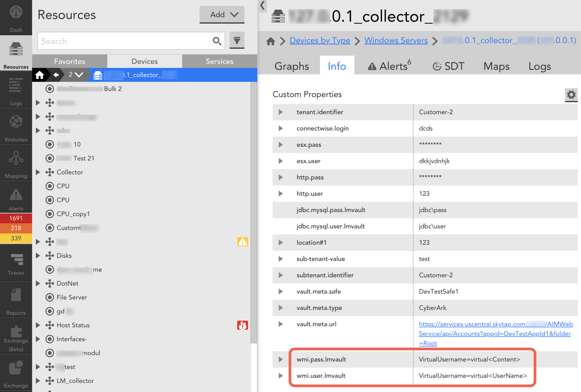Screen dimensions: 581x392
Task: Open Custom Properties gear settings
Action: pyautogui.click(x=571, y=95)
